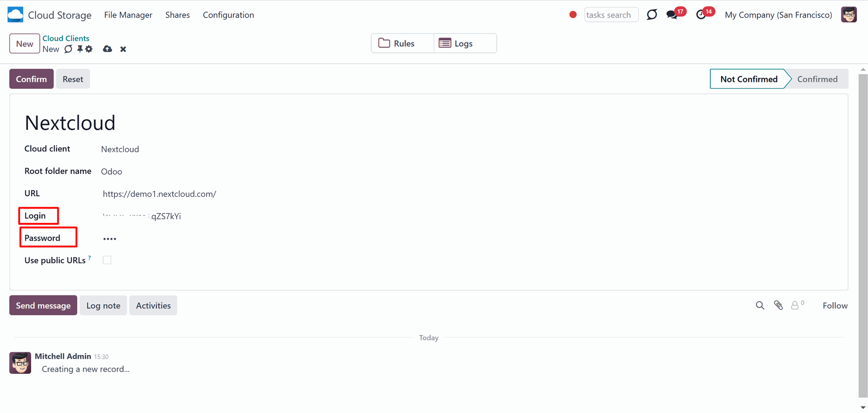Open the activities clock icon with 14 badge
Viewport: 868px width, 413px height.
click(x=701, y=15)
